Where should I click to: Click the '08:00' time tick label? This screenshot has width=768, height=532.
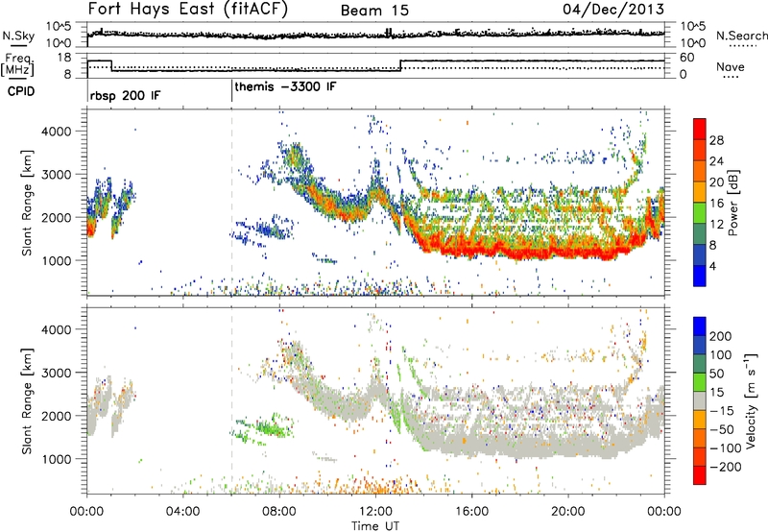(279, 512)
